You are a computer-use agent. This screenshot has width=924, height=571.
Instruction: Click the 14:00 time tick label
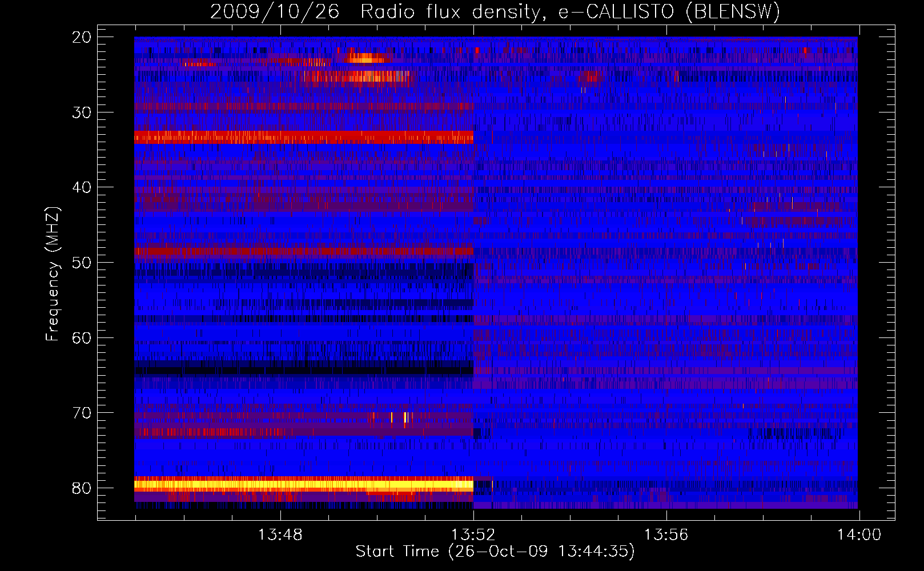(x=859, y=535)
